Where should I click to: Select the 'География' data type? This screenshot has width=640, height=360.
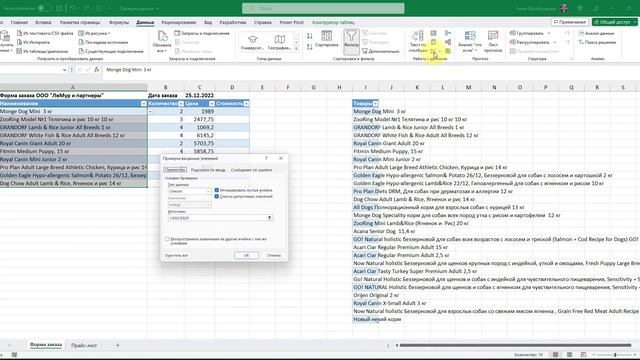pyautogui.click(x=280, y=42)
